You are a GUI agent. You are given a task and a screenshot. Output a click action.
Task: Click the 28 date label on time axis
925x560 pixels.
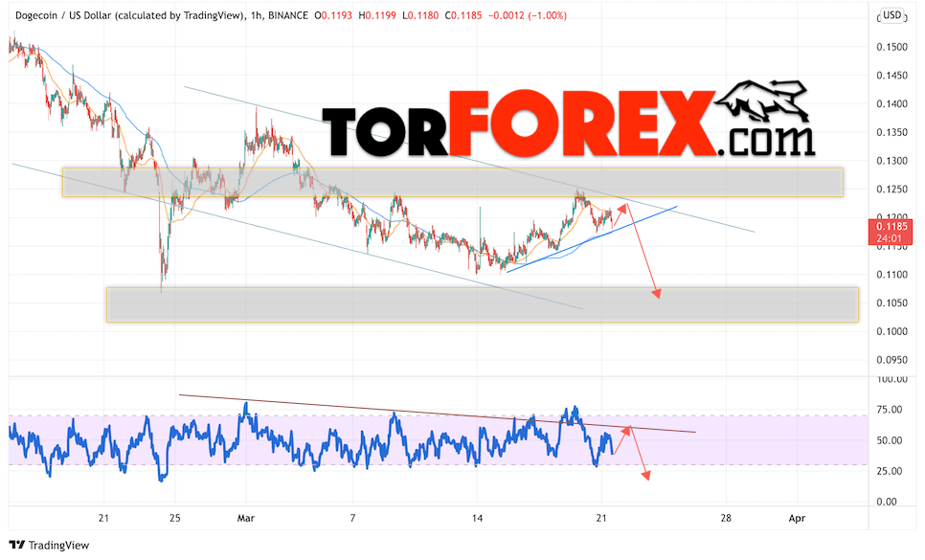click(x=726, y=518)
